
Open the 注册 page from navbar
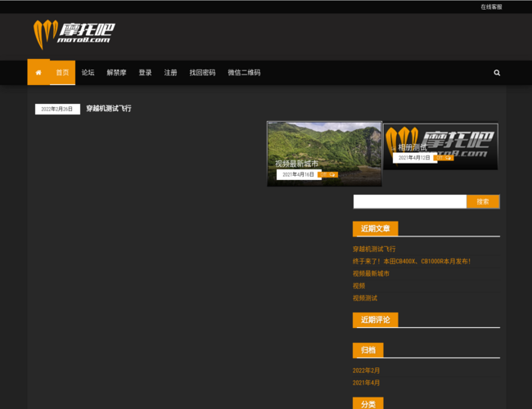point(170,73)
